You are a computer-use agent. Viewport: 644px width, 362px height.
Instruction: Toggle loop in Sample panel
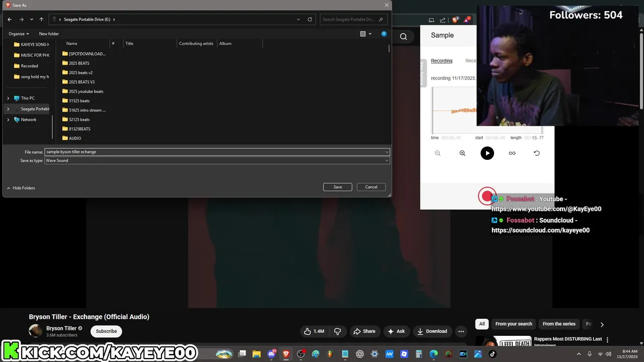[x=512, y=153]
